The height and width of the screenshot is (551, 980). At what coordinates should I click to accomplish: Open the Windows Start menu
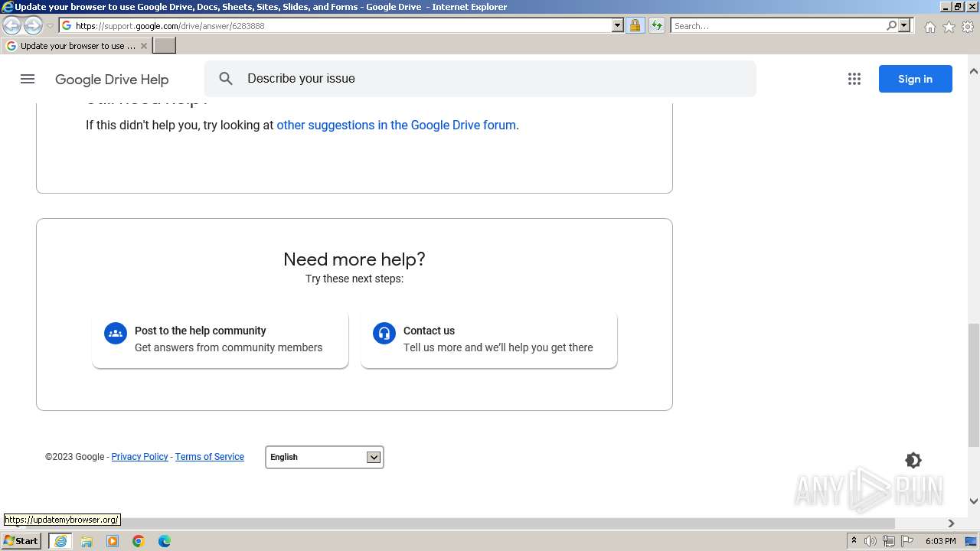tap(21, 541)
